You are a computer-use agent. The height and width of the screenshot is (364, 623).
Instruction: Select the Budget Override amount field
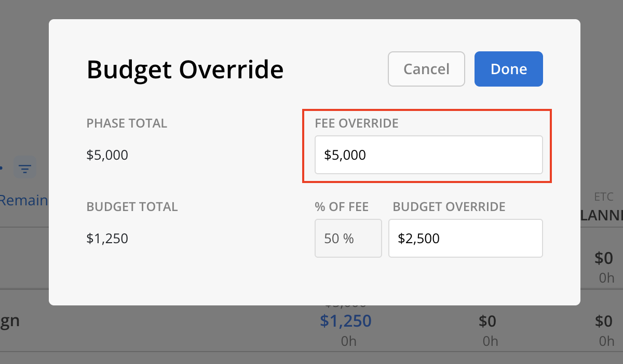click(466, 239)
